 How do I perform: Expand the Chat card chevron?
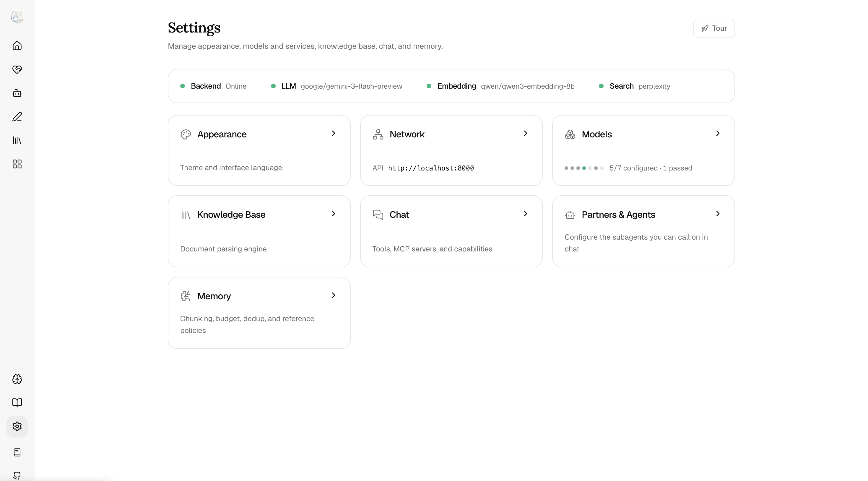525,214
